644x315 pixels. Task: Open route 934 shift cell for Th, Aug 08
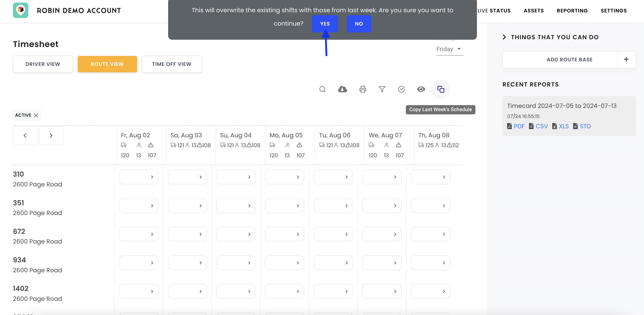click(x=431, y=263)
